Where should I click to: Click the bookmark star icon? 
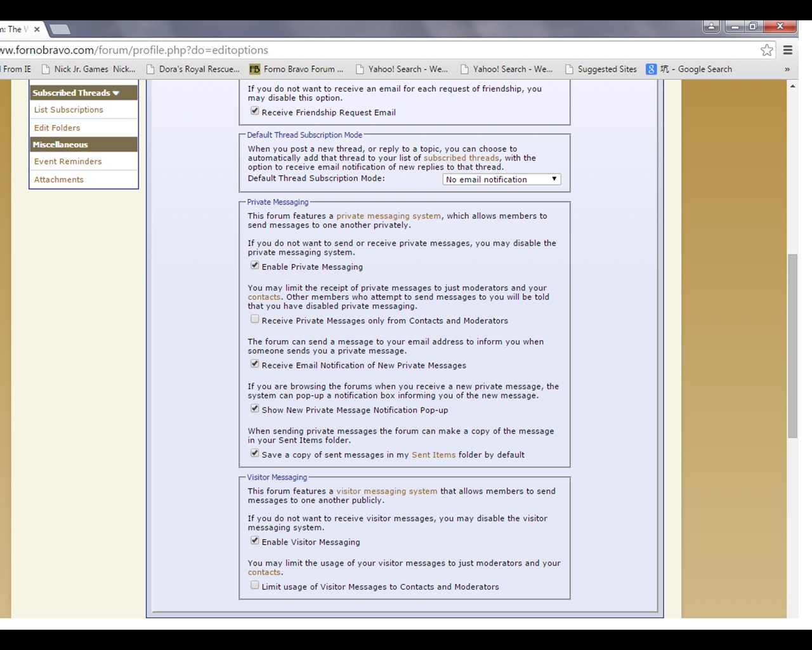click(766, 50)
